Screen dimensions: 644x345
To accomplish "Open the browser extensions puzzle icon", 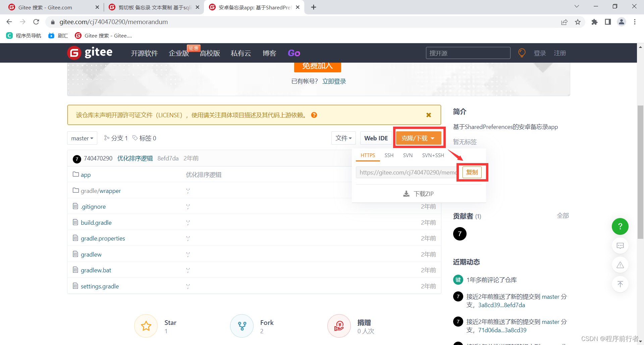I will coord(594,22).
